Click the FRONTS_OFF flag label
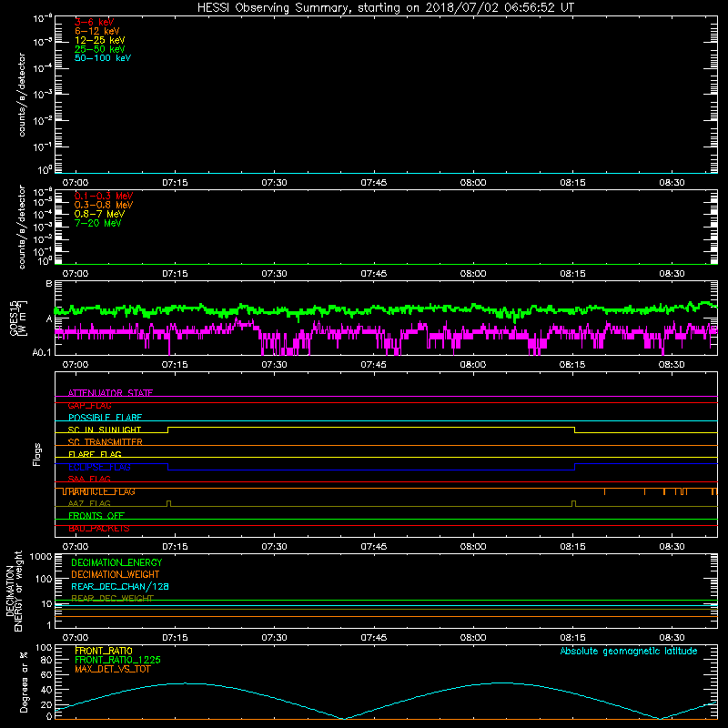Viewport: 728px width, 728px height. coord(96,516)
